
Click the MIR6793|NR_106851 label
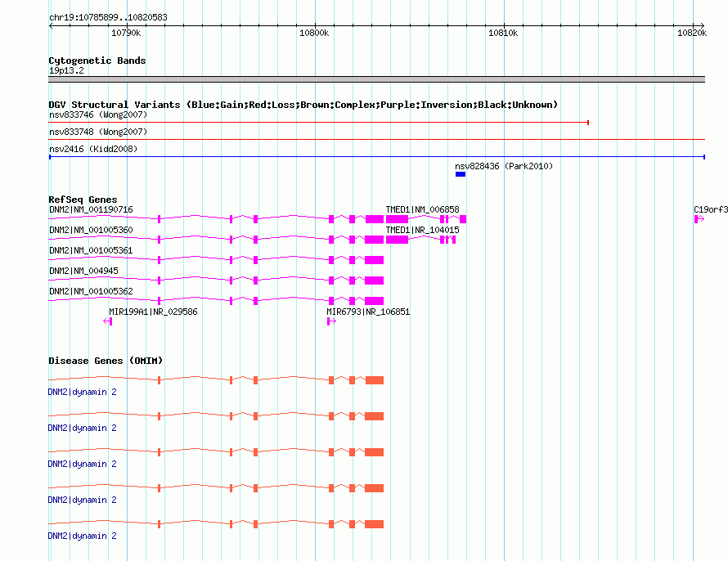click(368, 312)
